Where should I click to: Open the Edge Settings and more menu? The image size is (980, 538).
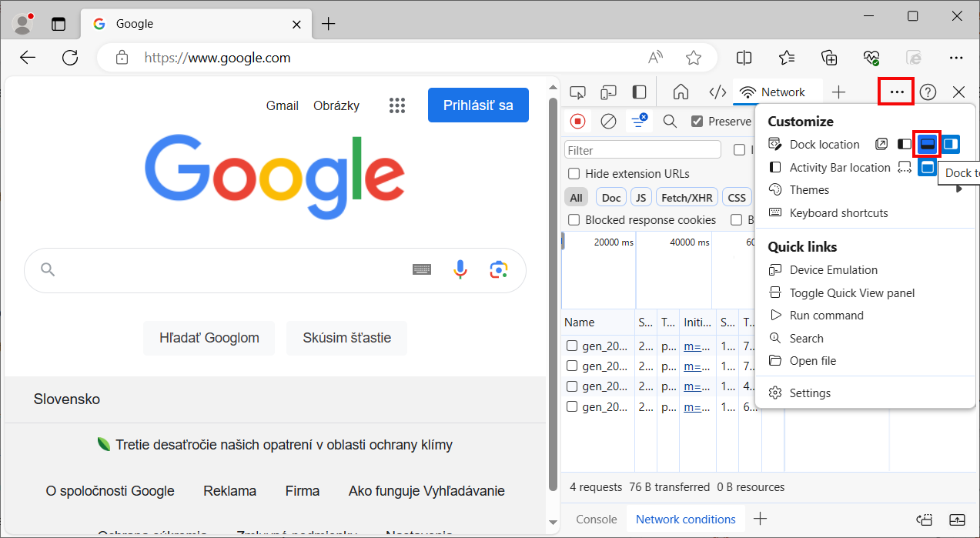[x=956, y=58]
